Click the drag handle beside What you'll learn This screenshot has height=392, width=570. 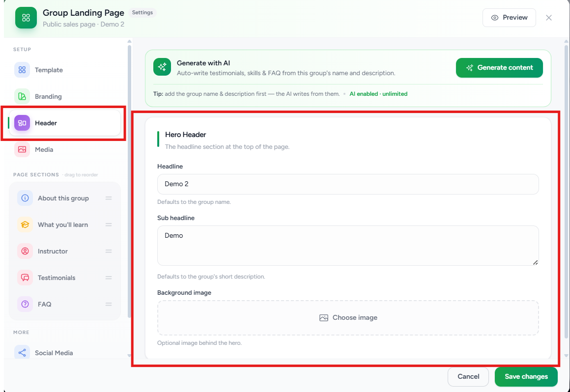click(108, 225)
